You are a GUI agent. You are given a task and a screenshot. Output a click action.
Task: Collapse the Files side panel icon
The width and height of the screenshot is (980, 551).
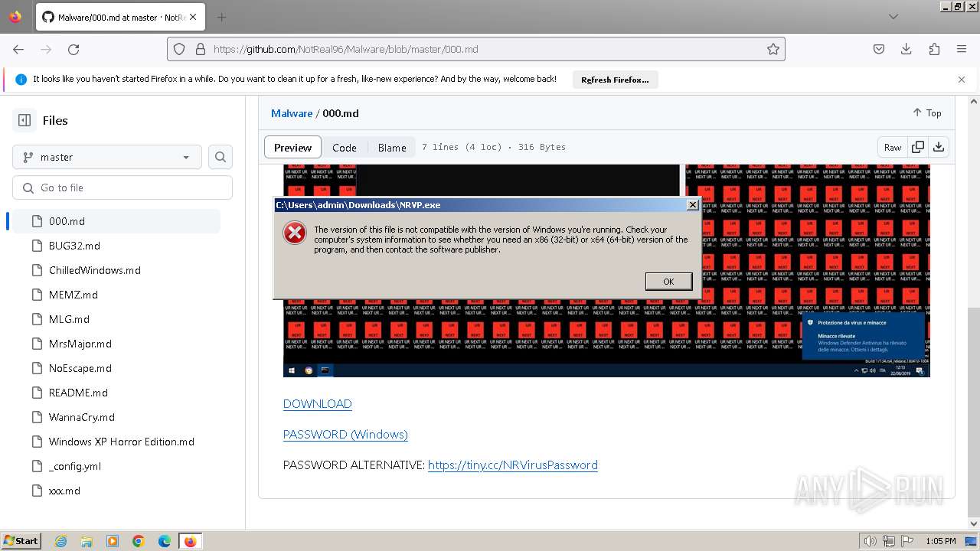click(24, 120)
